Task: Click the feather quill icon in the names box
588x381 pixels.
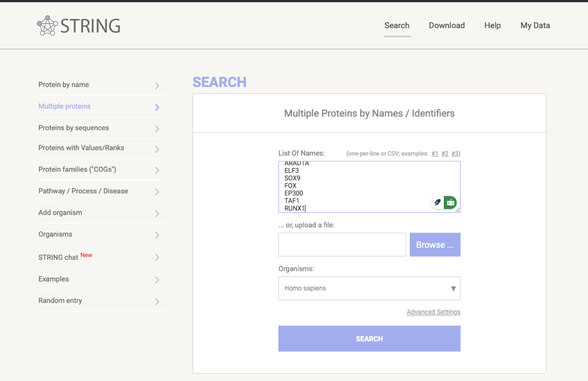Action: [437, 203]
